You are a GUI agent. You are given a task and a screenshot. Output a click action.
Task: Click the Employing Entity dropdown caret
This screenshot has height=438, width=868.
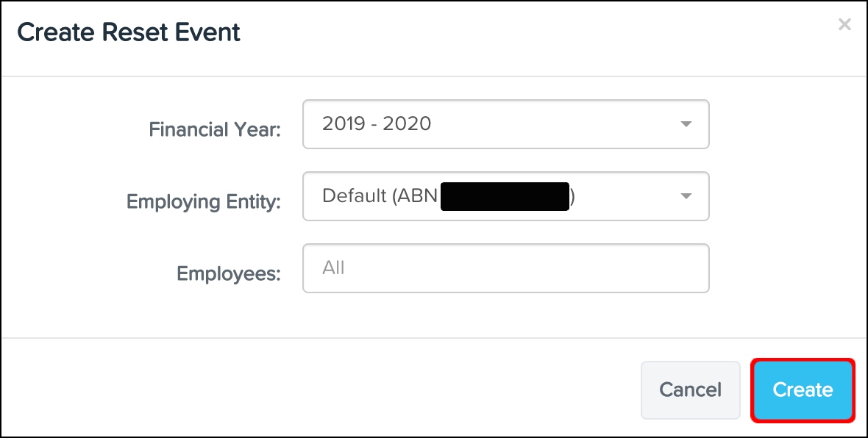686,196
